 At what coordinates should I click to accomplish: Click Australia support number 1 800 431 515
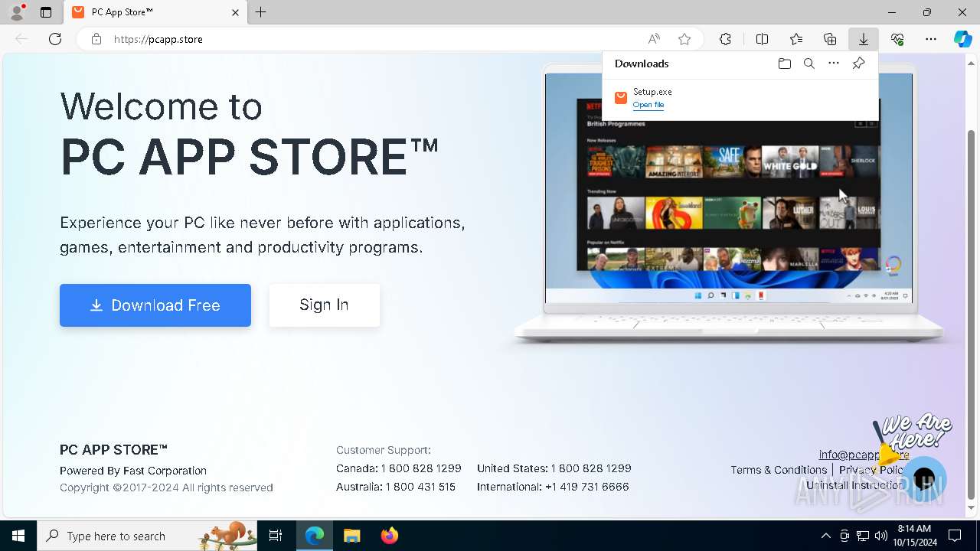click(420, 487)
